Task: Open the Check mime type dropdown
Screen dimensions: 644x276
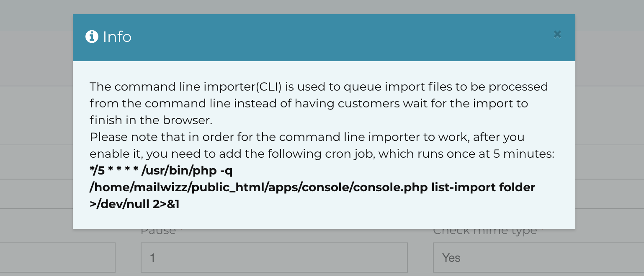Action: tap(538, 257)
